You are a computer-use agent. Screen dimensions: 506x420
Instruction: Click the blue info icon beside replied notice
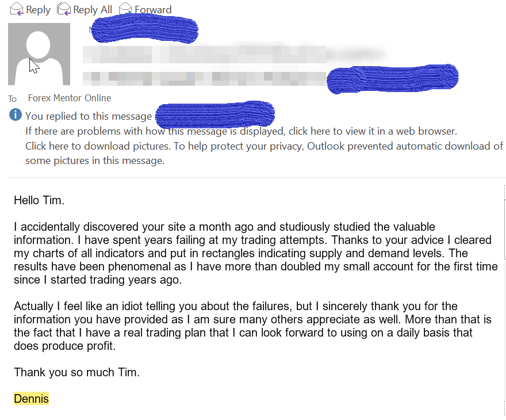(15, 114)
